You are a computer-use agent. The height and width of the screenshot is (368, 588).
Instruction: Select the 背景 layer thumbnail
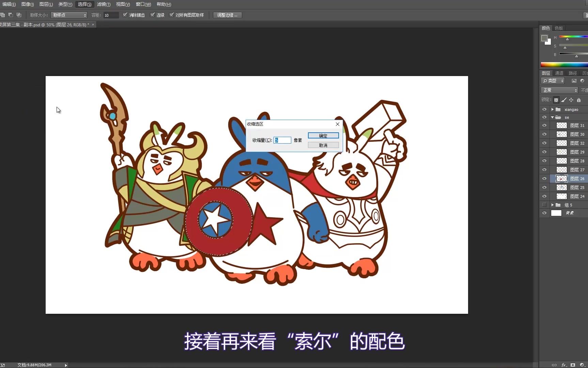[556, 213]
